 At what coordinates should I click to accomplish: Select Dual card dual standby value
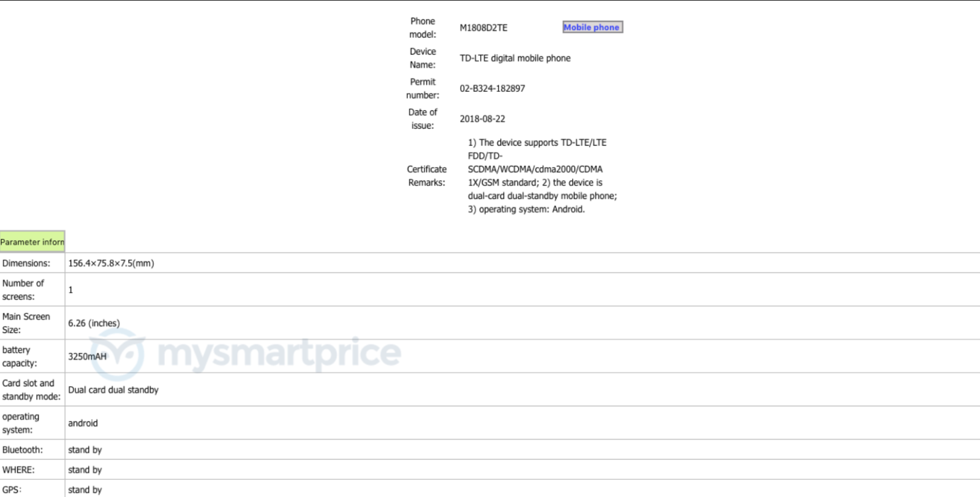tap(113, 390)
